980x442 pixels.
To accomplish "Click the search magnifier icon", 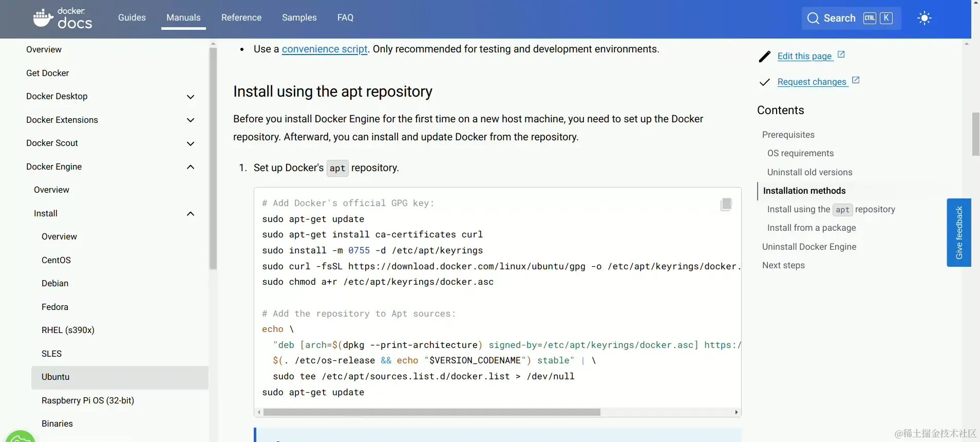I will click(813, 19).
